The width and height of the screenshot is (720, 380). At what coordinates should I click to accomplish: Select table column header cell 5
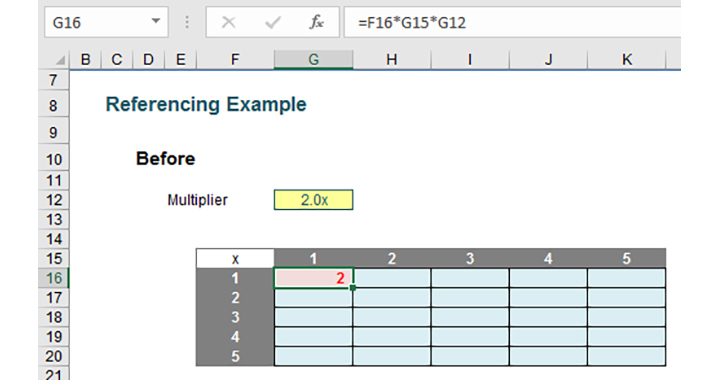(x=626, y=258)
